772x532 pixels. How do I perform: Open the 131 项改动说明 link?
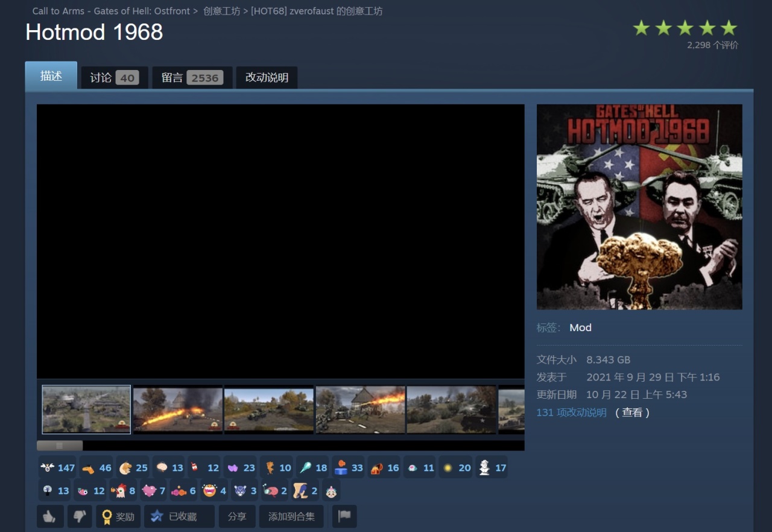pos(572,413)
